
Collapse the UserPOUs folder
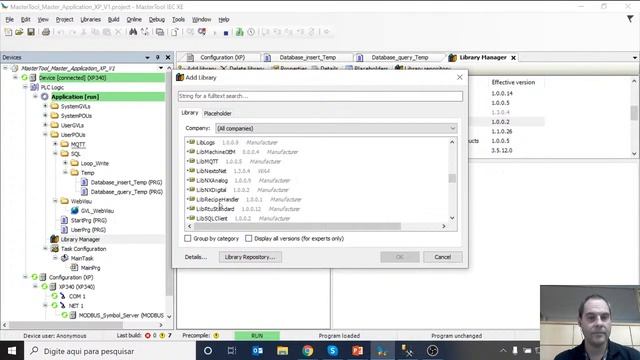(x=45, y=135)
